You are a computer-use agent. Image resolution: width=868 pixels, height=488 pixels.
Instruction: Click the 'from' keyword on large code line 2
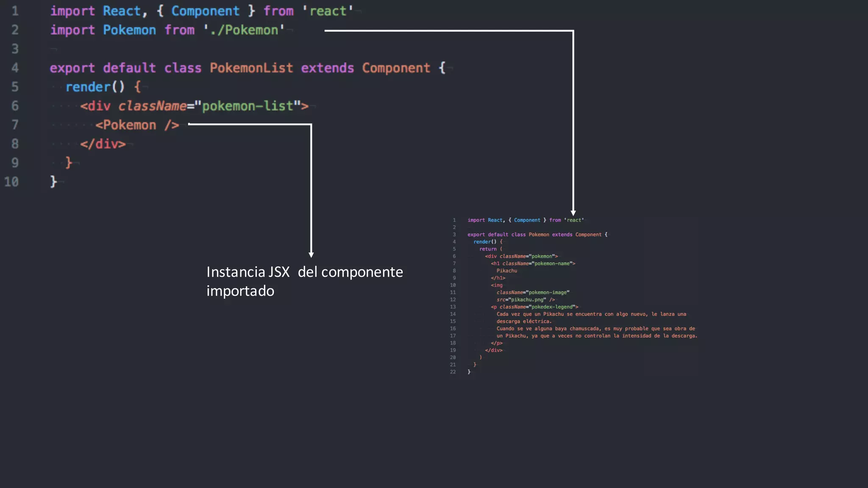179,30
